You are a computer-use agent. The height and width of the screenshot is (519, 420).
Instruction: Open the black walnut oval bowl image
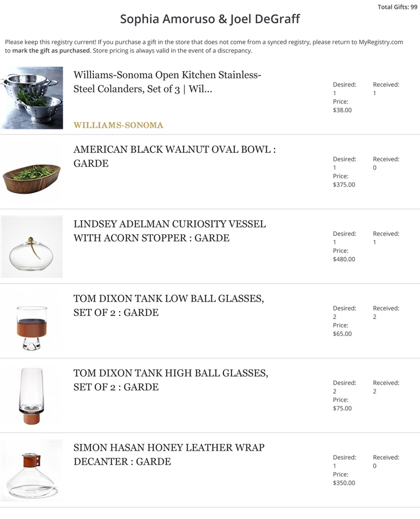pyautogui.click(x=31, y=172)
